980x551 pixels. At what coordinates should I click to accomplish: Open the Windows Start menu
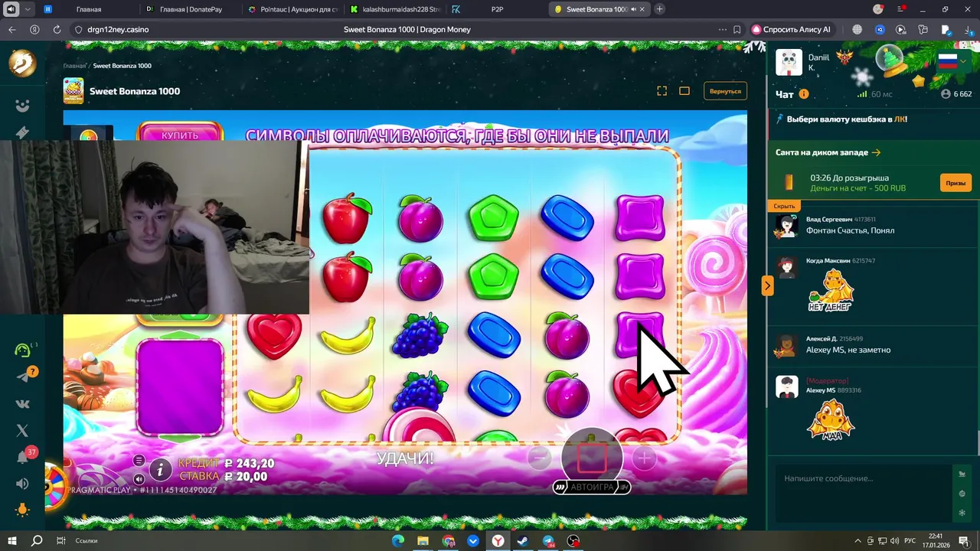click(x=13, y=540)
